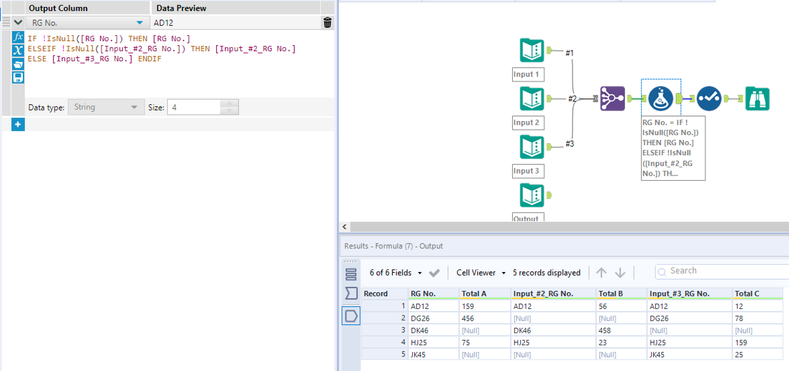Image resolution: width=789 pixels, height=371 pixels.
Task: Go to previous record with up arrow
Action: pyautogui.click(x=601, y=272)
